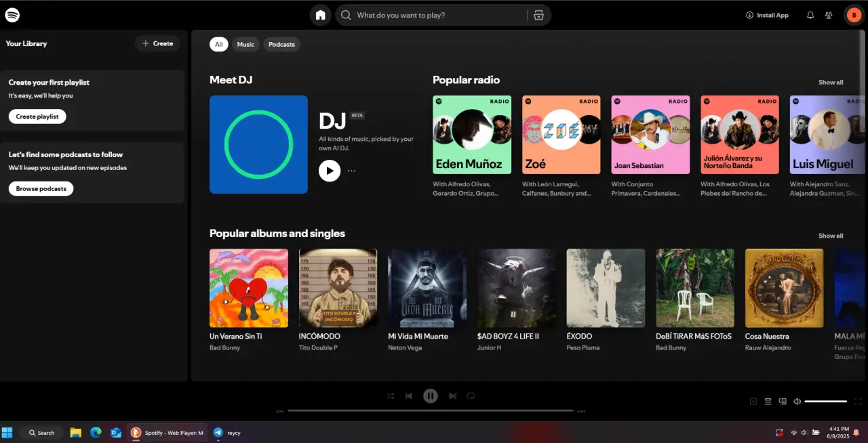Open Microsoft Edge from taskbar
This screenshot has height=443, width=868.
96,432
